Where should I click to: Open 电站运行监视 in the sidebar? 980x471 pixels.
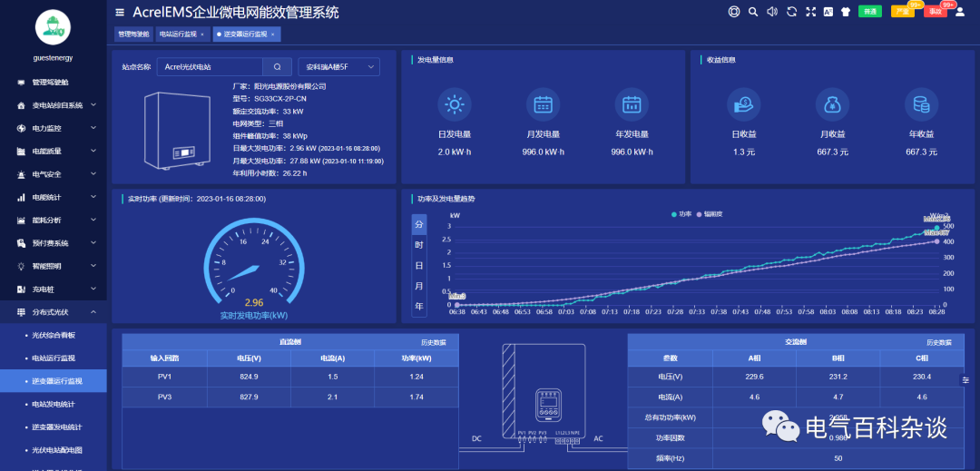[x=54, y=358]
